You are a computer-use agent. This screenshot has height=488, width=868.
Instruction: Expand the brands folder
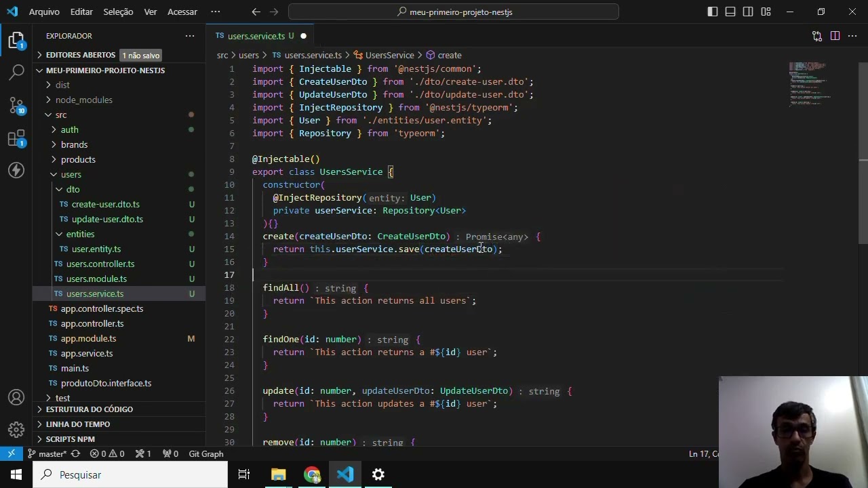pos(119,144)
